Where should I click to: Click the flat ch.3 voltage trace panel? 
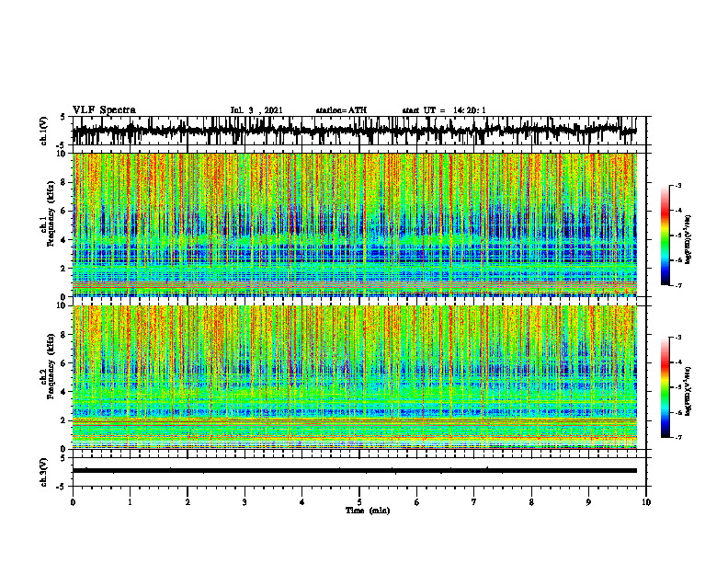point(358,472)
